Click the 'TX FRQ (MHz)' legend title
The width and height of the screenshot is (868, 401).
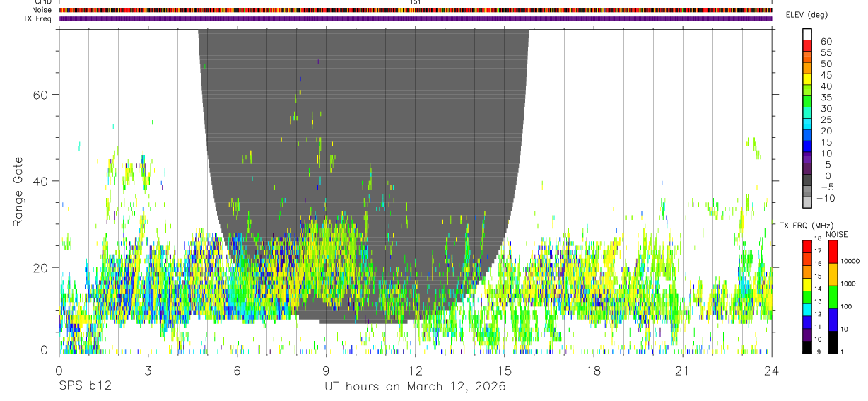[x=805, y=226]
